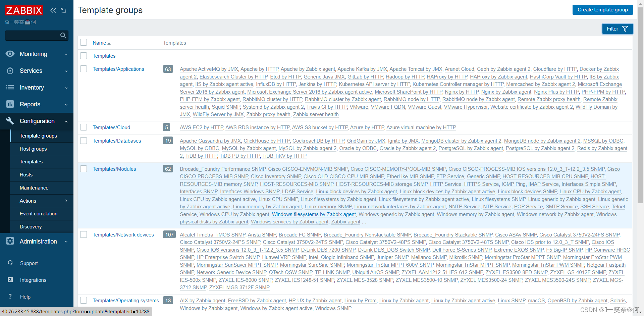This screenshot has height=316, width=644.
Task: Tick the select-all header checkbox
Action: click(x=84, y=42)
